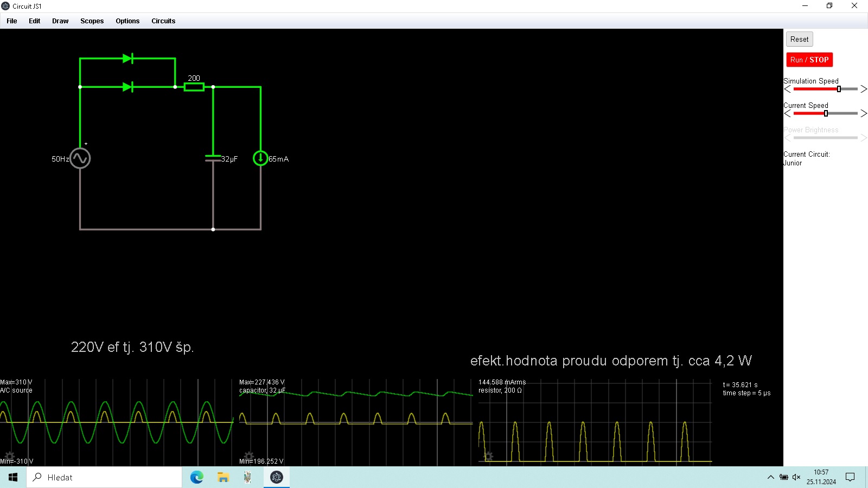The width and height of the screenshot is (868, 488).
Task: Select the 32µF capacitor component
Action: 213,158
